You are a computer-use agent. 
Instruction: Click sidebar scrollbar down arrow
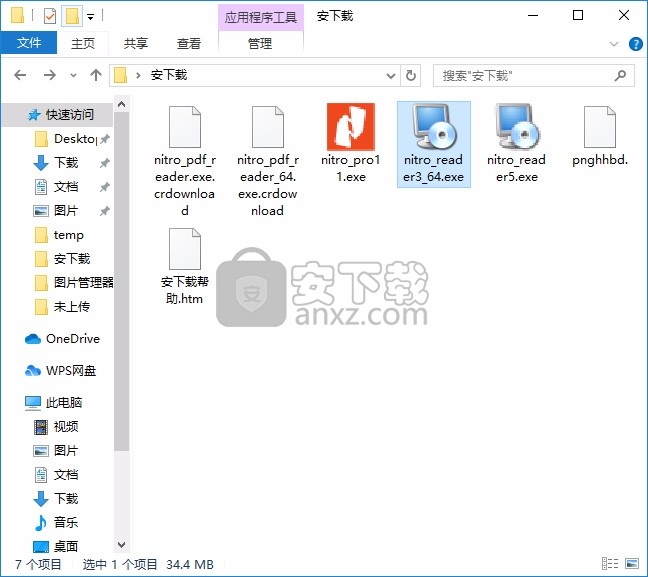point(122,544)
